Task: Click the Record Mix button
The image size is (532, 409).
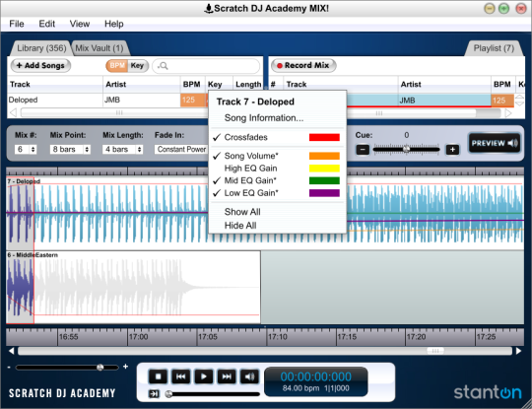Action: 303,65
